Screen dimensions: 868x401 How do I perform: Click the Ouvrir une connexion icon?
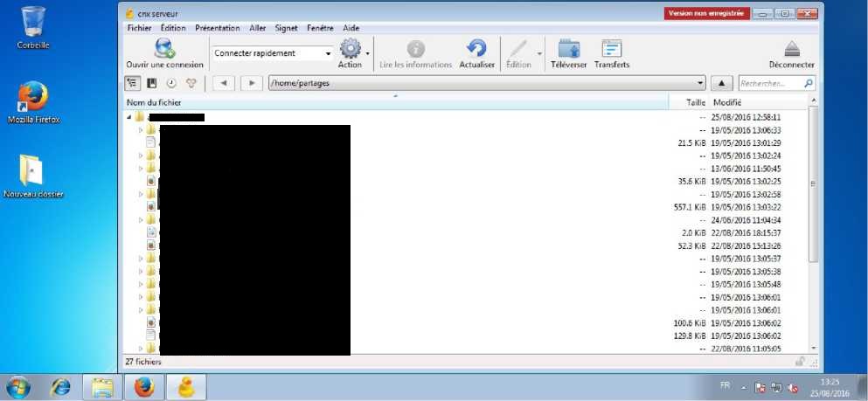163,49
